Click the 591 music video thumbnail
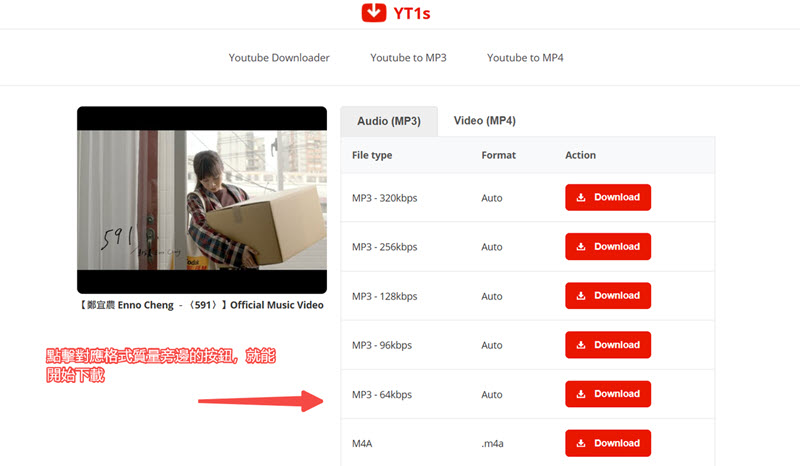 click(x=202, y=200)
